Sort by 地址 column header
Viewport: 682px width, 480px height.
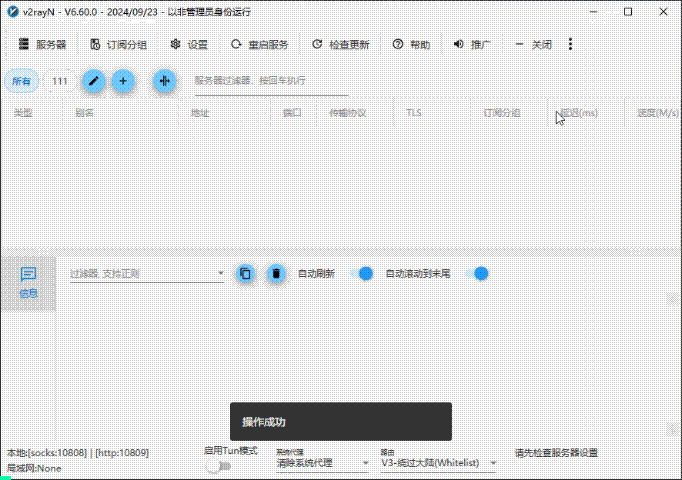[224, 113]
